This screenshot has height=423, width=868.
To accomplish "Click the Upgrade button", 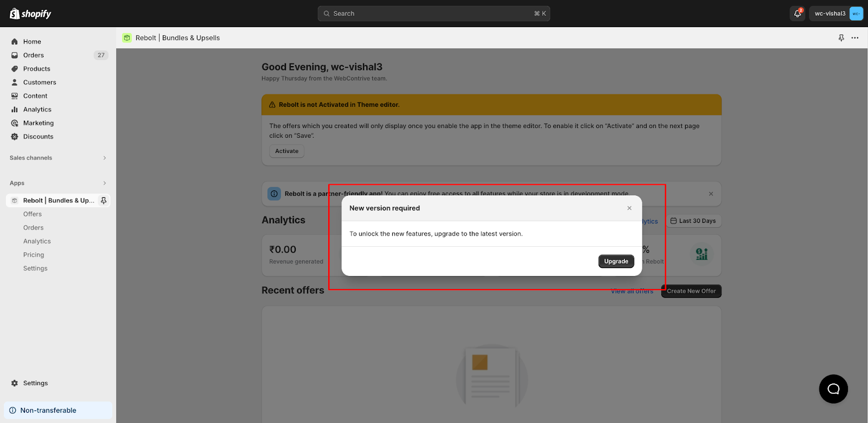I will coord(616,261).
